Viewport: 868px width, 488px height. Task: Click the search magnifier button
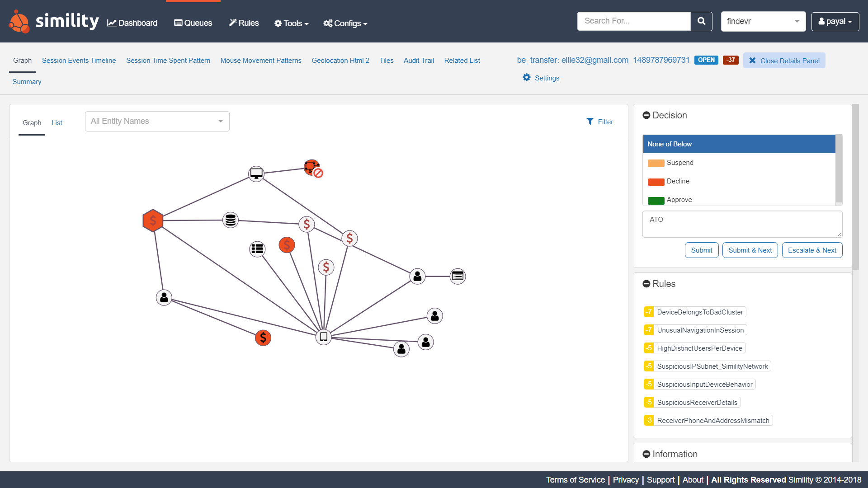click(x=701, y=21)
